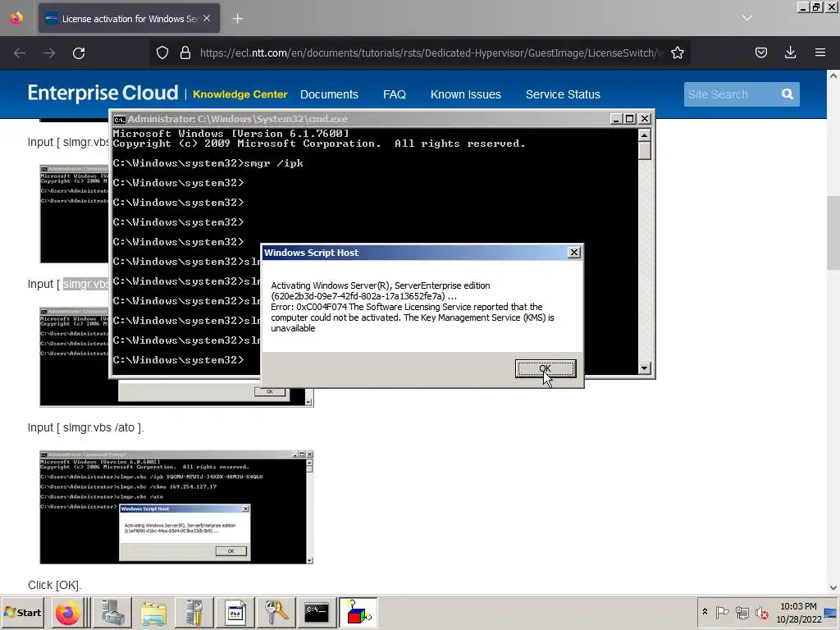This screenshot has width=840, height=630.
Task: Expand the list all tabs chevron
Action: click(x=747, y=18)
